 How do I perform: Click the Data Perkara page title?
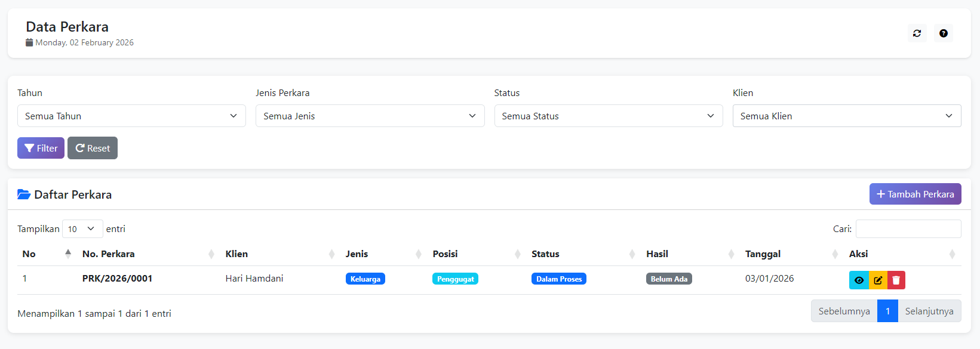[67, 27]
